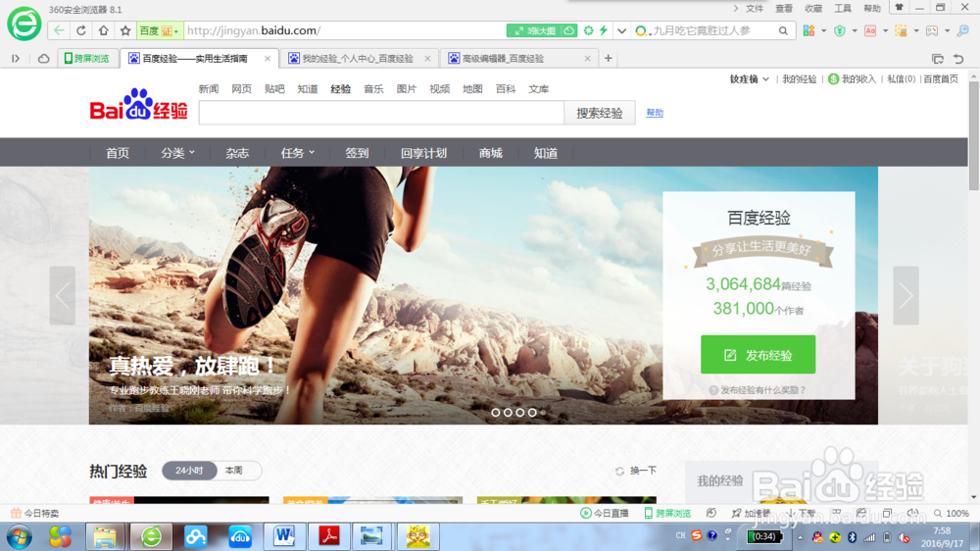Open a new tab with the plus button
Viewport: 980px width, 551px height.
(x=609, y=58)
